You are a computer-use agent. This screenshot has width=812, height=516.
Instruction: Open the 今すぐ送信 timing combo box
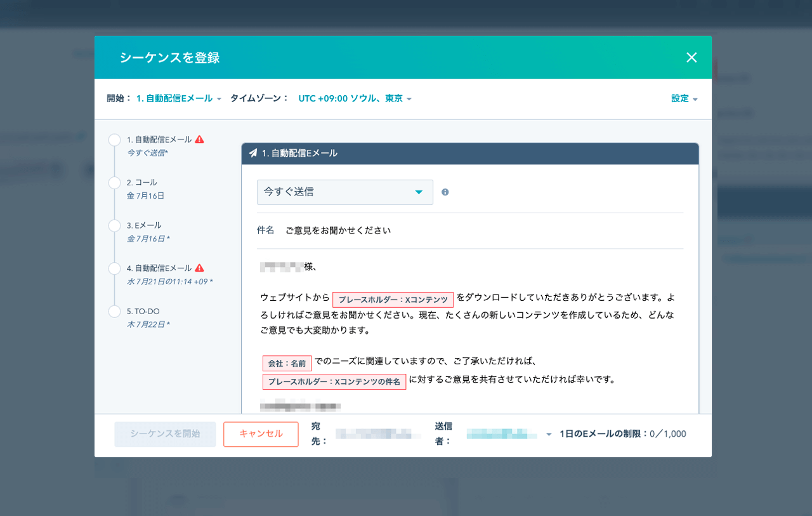point(345,192)
